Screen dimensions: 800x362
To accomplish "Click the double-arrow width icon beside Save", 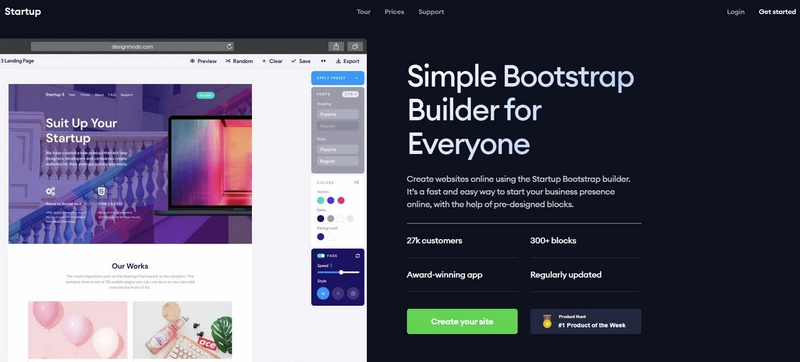I will pos(323,61).
